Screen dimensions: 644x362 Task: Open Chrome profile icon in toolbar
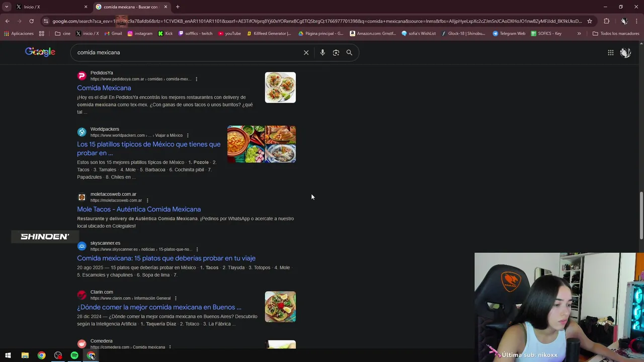coord(624,21)
